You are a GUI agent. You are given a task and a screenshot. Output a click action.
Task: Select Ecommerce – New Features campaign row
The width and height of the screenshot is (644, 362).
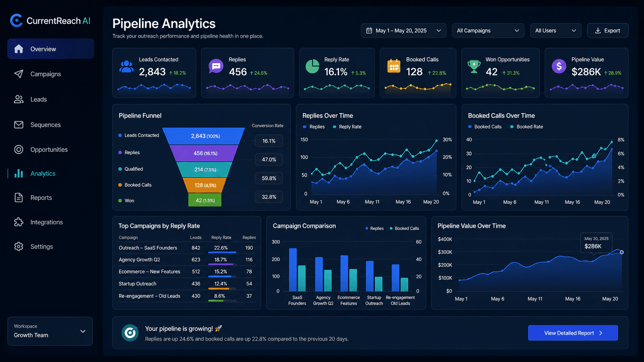(187, 272)
